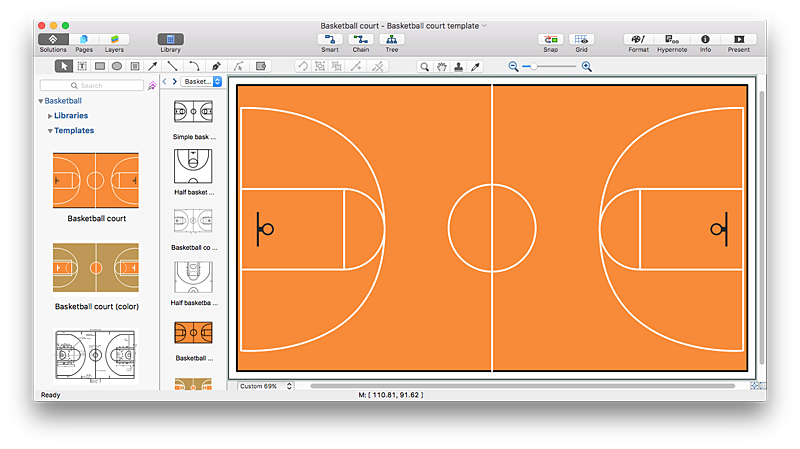The height and width of the screenshot is (449, 800).
Task: Expand the Libraries tree section
Action: pyautogui.click(x=51, y=116)
